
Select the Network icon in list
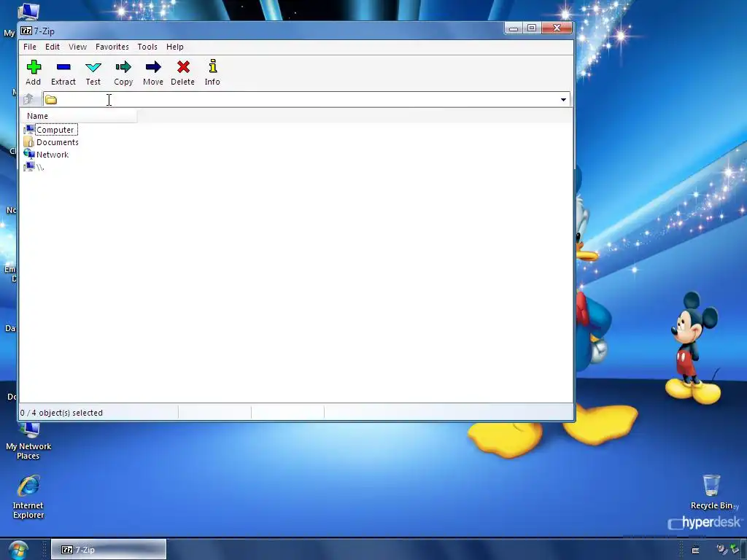coord(29,155)
